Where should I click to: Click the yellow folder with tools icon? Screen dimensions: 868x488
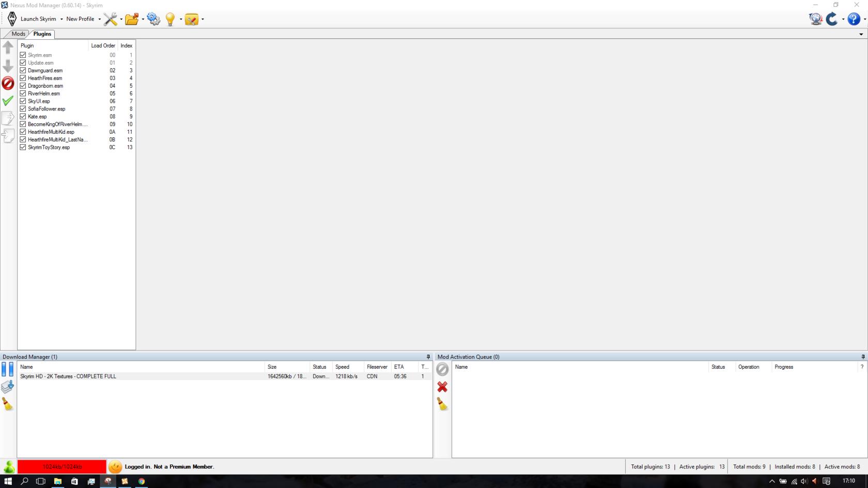[192, 19]
